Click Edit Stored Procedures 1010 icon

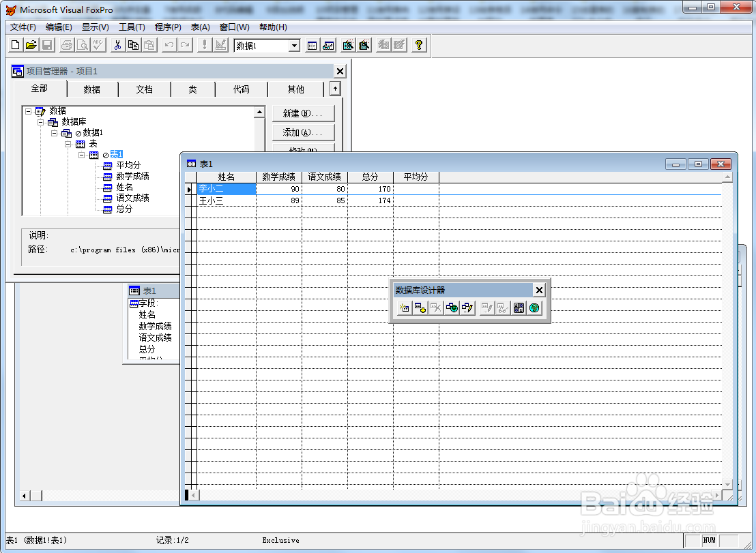click(x=519, y=308)
